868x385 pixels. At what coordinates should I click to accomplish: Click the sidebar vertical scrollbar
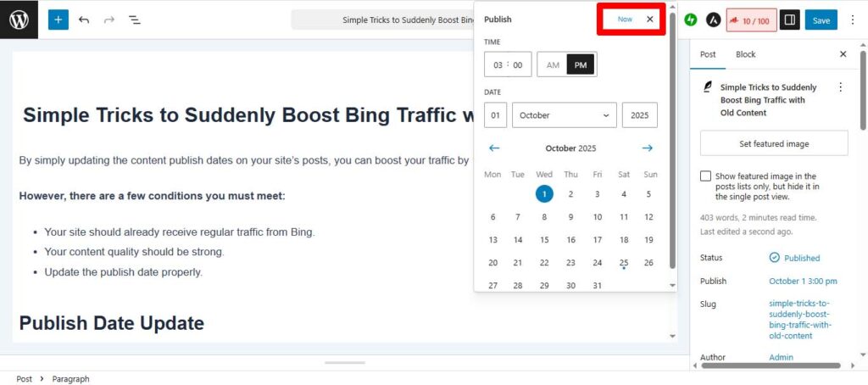(863, 90)
